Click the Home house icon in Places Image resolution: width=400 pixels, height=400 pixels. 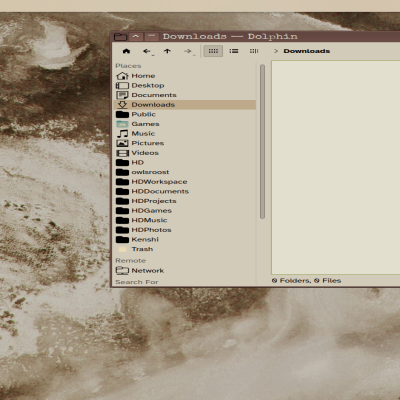[122, 76]
